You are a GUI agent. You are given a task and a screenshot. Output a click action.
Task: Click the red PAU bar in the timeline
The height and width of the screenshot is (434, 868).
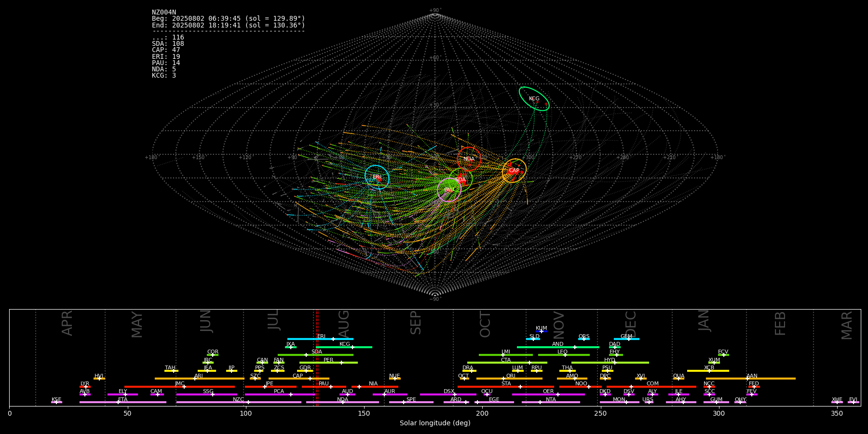[324, 387]
